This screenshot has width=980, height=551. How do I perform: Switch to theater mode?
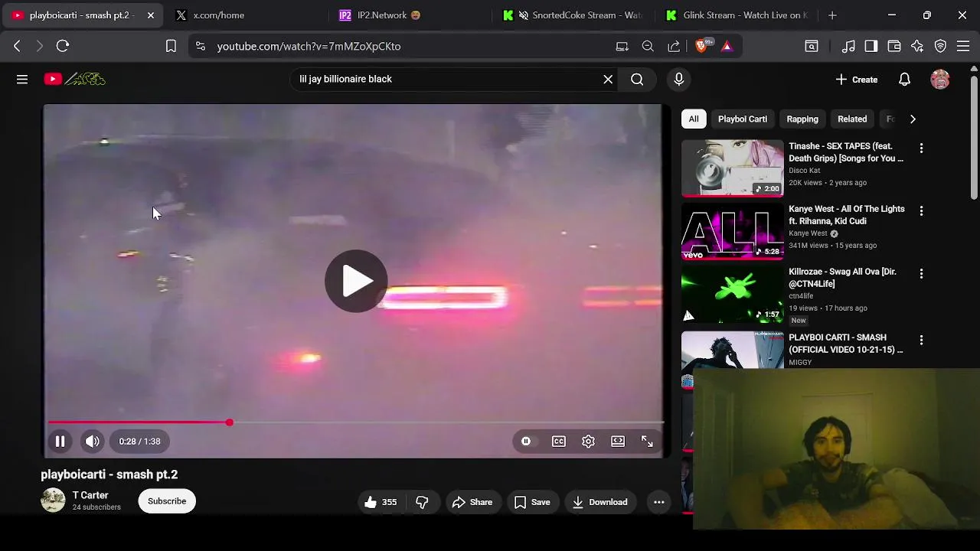click(618, 441)
